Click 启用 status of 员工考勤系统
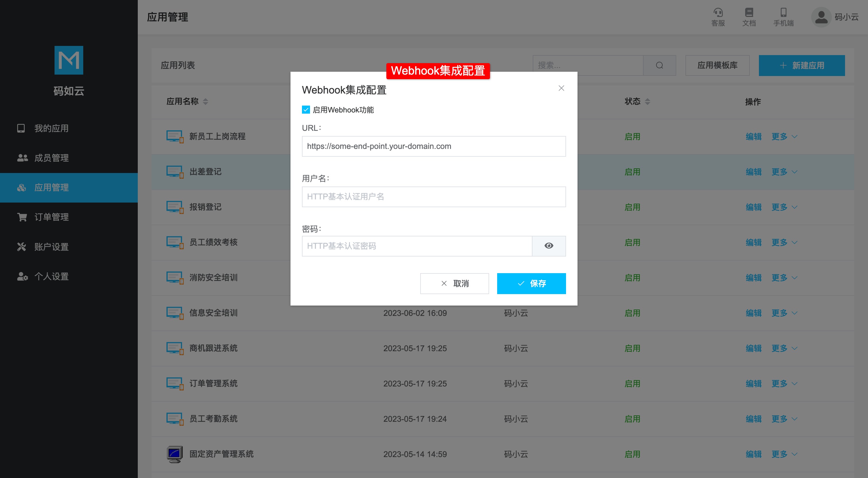 pyautogui.click(x=632, y=419)
